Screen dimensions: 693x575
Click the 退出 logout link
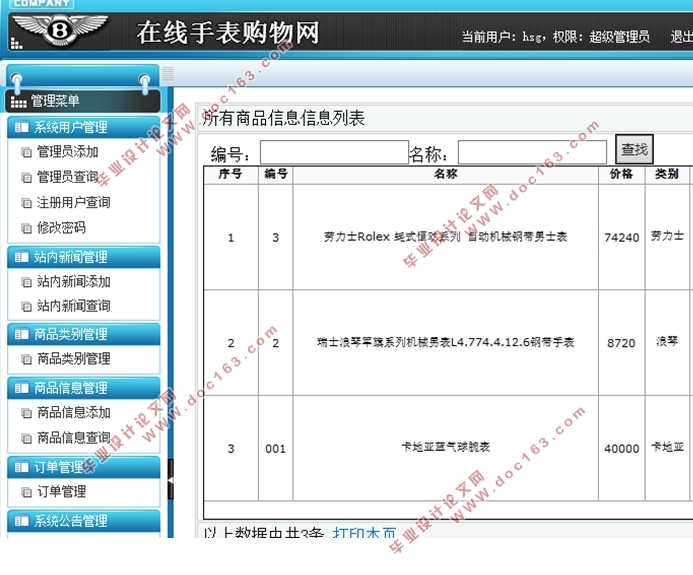coord(681,36)
